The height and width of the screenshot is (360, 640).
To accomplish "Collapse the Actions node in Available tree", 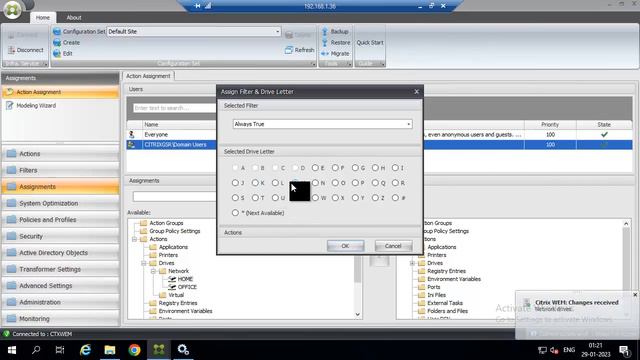I will (134, 239).
